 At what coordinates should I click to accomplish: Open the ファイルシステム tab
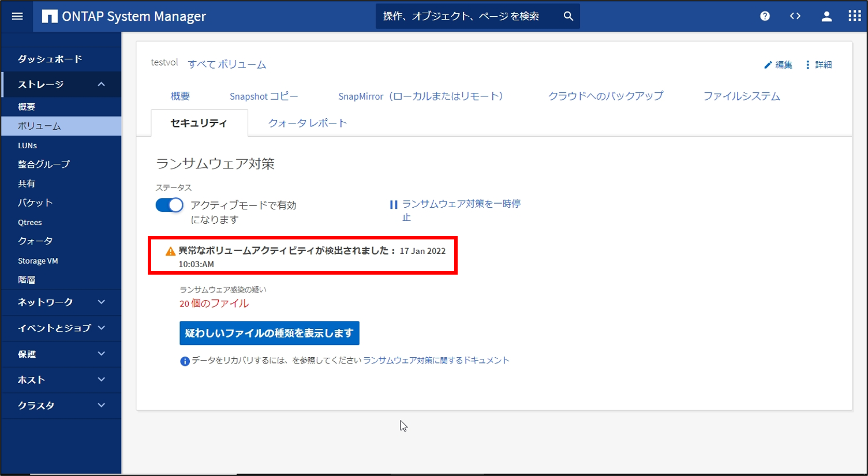[x=742, y=96]
